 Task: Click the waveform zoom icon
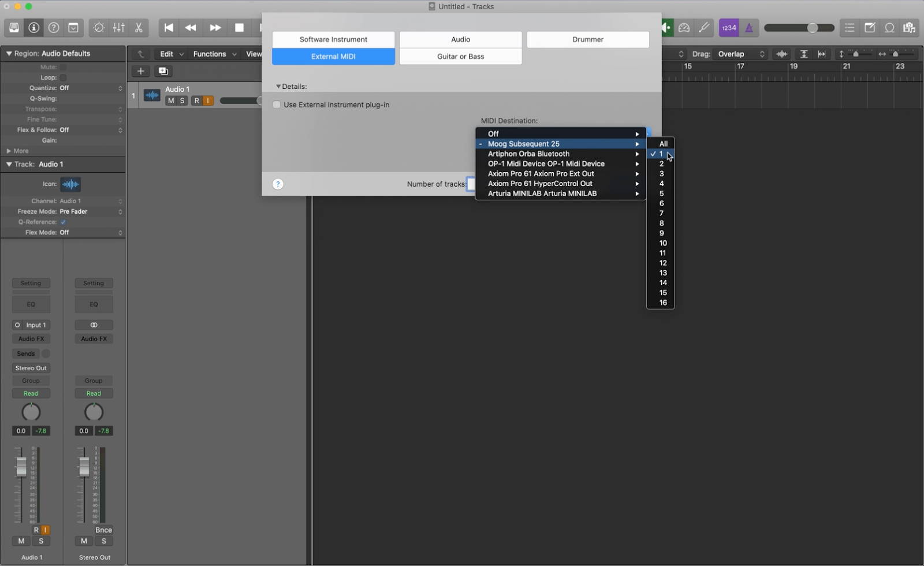782,54
